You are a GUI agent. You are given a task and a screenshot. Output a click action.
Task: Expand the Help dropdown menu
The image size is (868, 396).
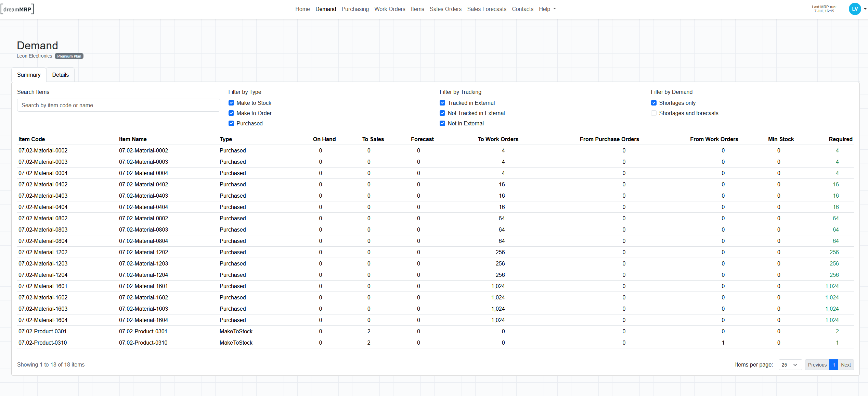[547, 9]
